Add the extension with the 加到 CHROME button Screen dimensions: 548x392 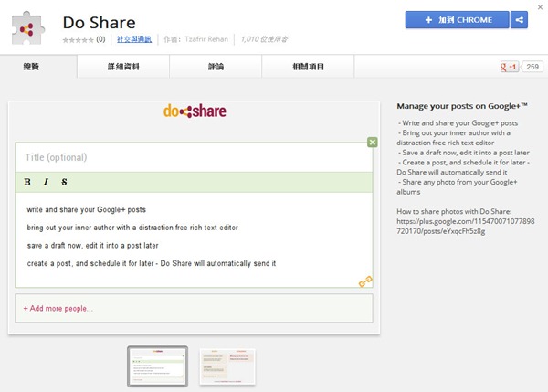pyautogui.click(x=458, y=20)
